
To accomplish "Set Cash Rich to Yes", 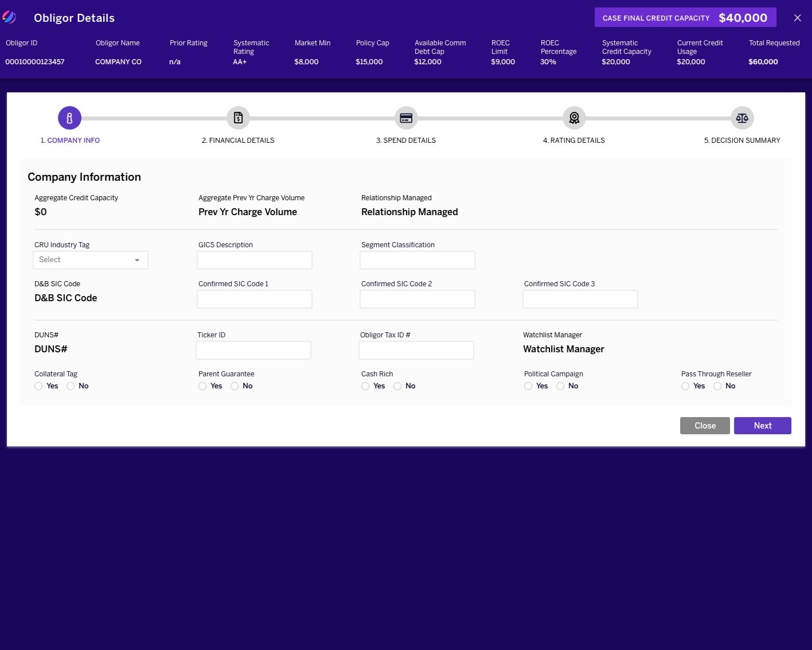I will [x=365, y=386].
